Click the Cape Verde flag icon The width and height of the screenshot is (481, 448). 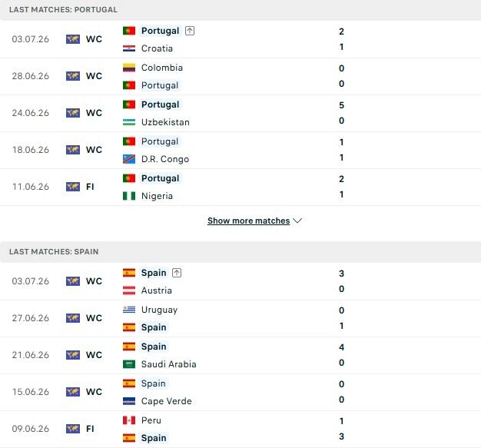(x=129, y=401)
